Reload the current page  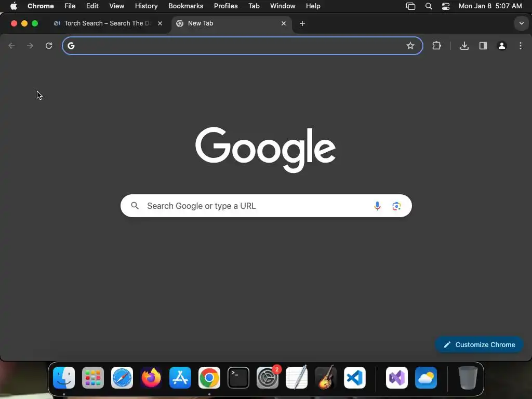[x=49, y=46]
